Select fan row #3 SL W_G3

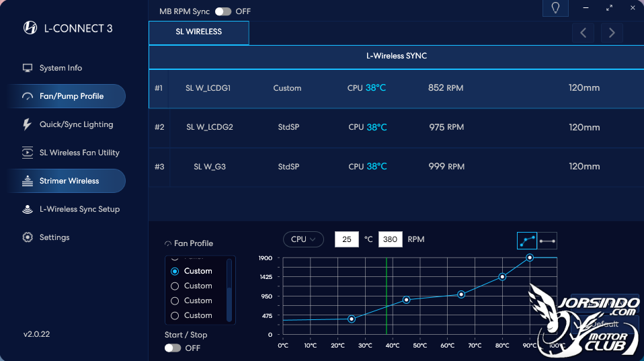[397, 167]
